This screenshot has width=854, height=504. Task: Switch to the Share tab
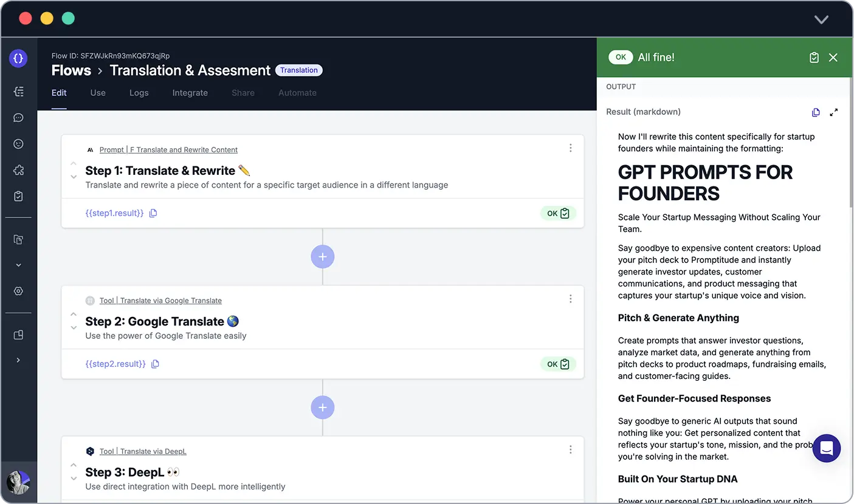coord(243,93)
